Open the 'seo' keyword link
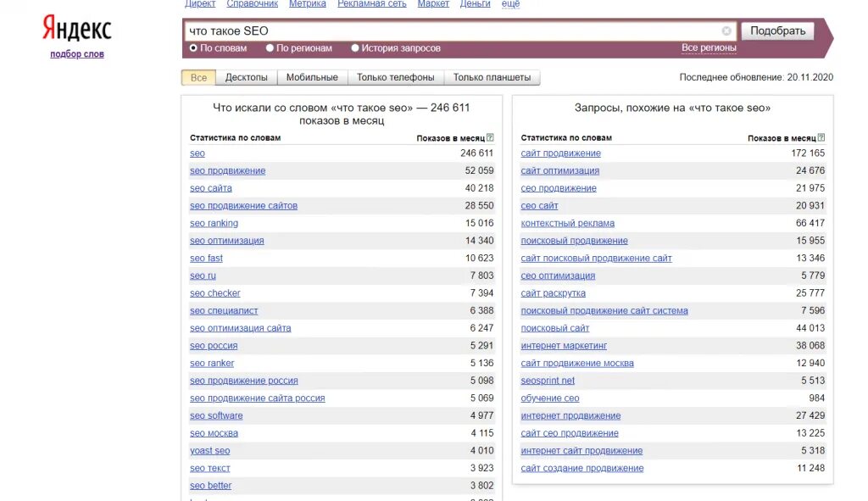Screen dimensions: 868x501 tap(197, 153)
